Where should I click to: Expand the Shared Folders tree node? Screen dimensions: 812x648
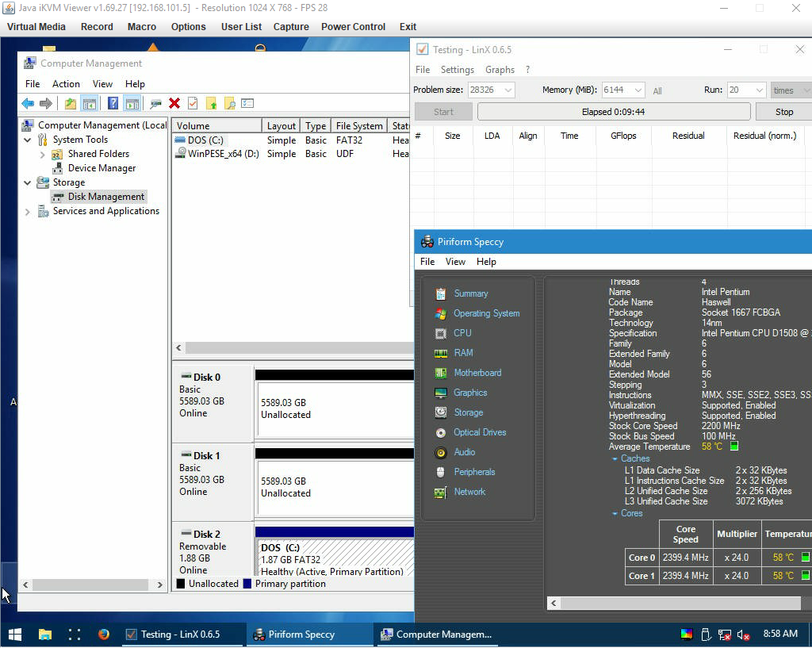click(x=43, y=155)
